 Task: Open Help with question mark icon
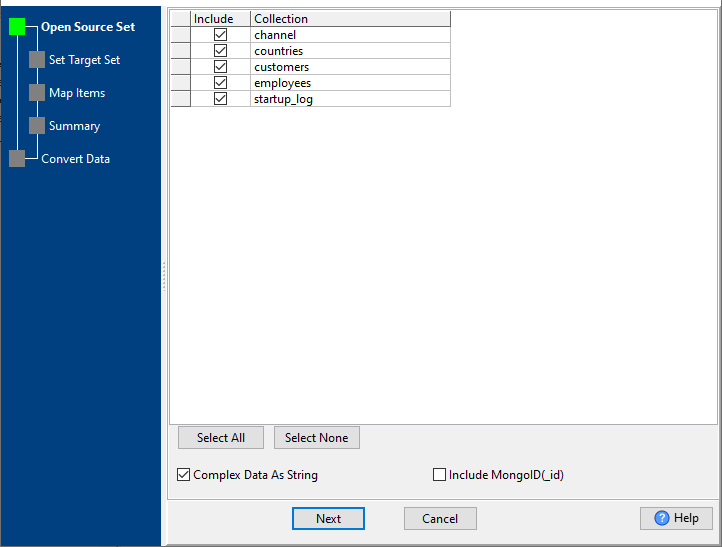676,518
